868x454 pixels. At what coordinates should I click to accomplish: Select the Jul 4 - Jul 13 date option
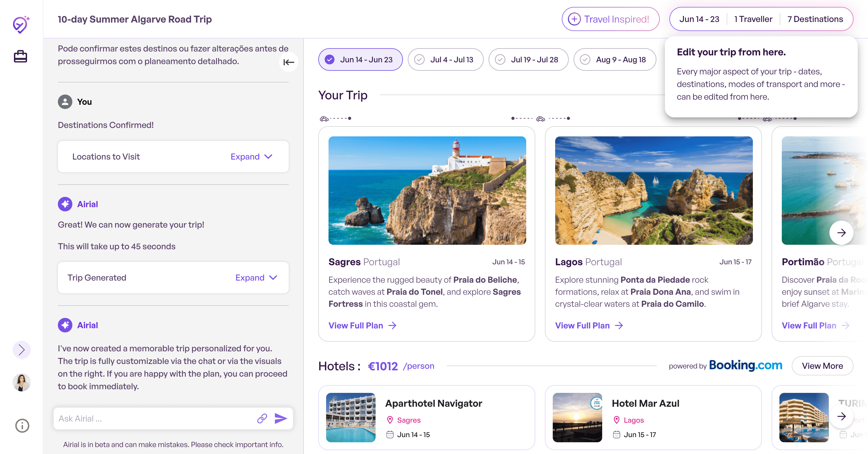pyautogui.click(x=445, y=60)
